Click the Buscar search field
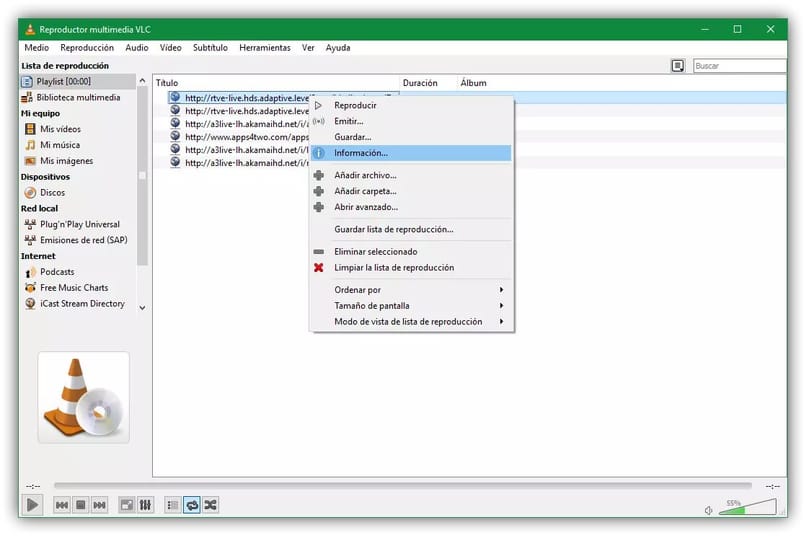Screen dimensions: 806x536 point(737,66)
